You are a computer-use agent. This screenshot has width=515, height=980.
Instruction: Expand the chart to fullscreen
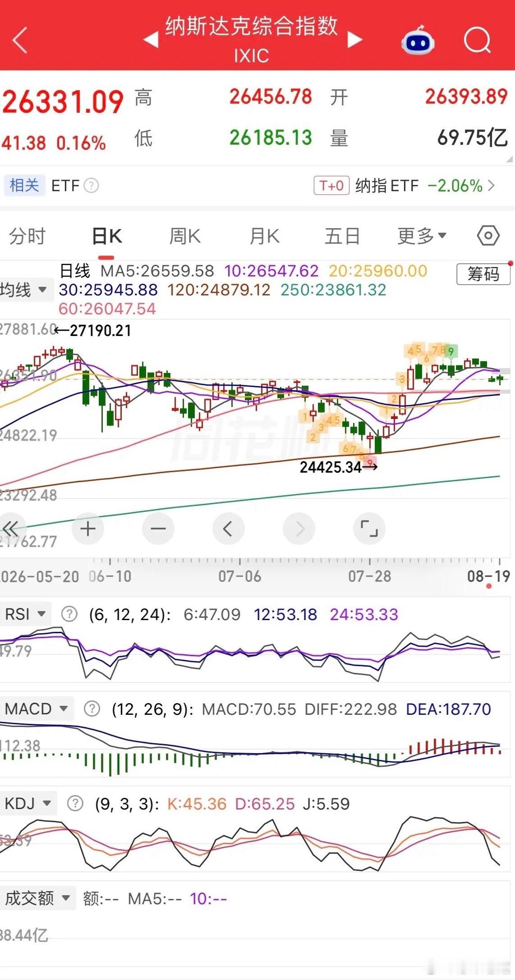click(369, 529)
